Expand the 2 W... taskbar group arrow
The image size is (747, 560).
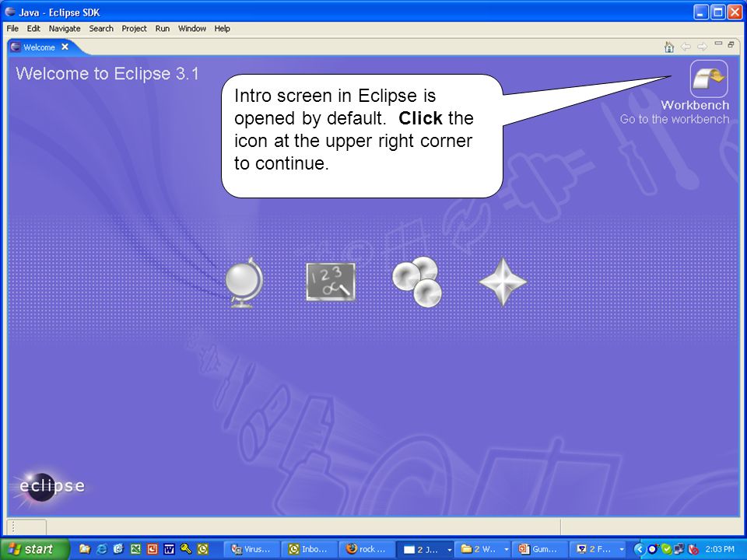(507, 550)
